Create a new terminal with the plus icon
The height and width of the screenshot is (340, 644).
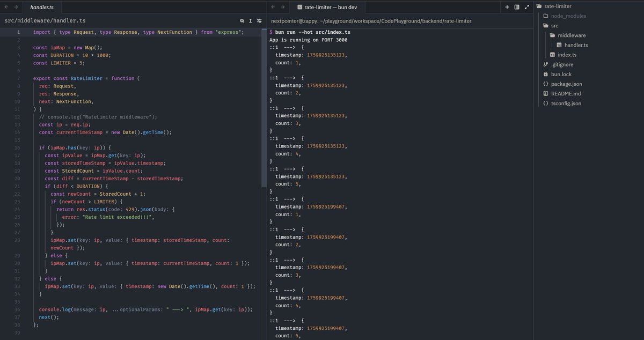click(x=507, y=7)
